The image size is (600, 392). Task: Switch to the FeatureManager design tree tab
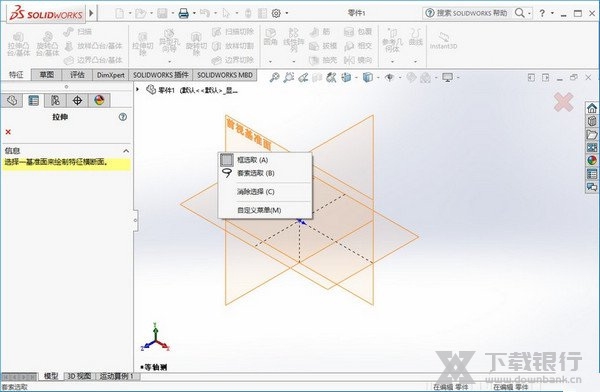tap(12, 101)
